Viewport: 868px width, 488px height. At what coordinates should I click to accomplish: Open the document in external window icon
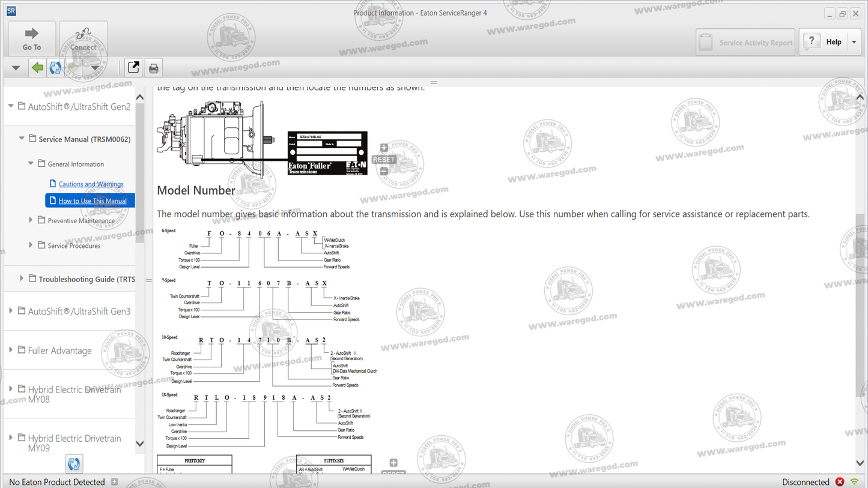[132, 67]
